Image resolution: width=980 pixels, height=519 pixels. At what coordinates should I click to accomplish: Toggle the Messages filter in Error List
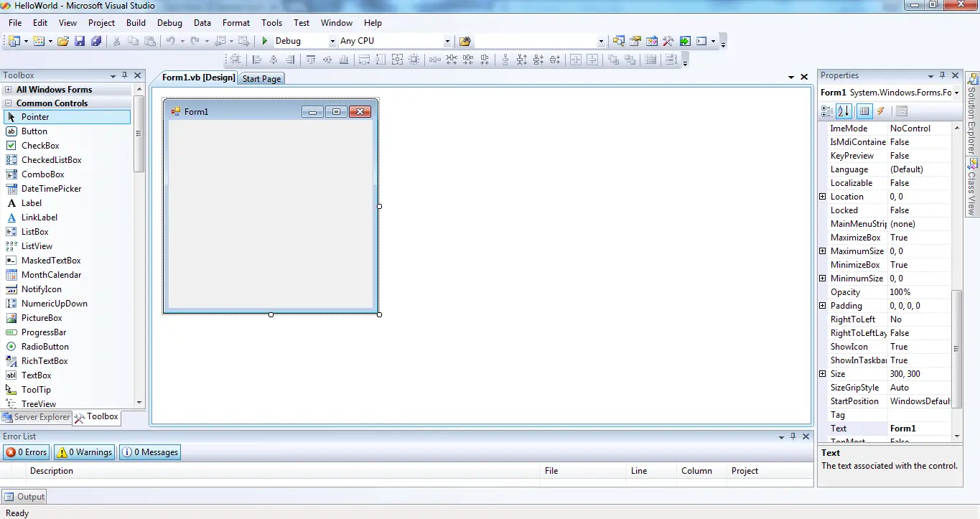pyautogui.click(x=150, y=452)
